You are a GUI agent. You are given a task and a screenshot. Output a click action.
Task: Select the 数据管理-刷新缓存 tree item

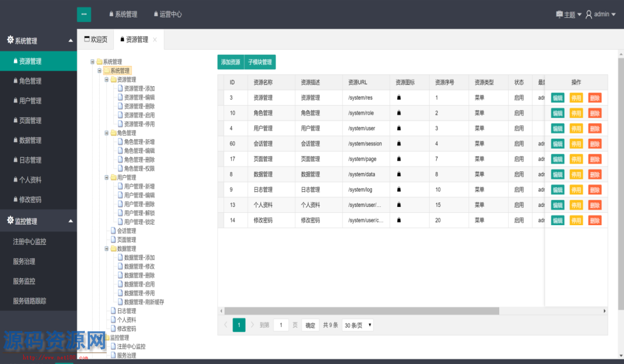click(144, 302)
